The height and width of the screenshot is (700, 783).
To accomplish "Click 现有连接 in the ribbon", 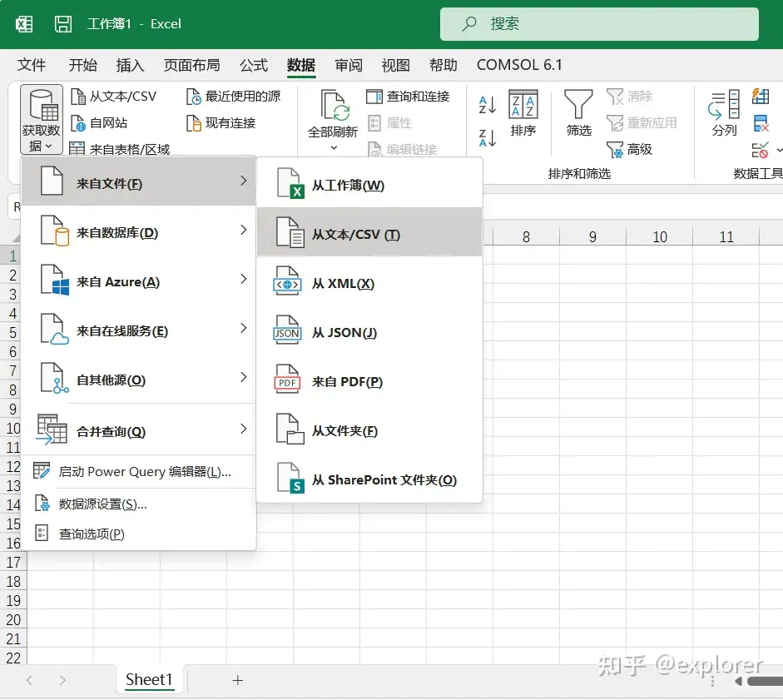I will coord(221,123).
